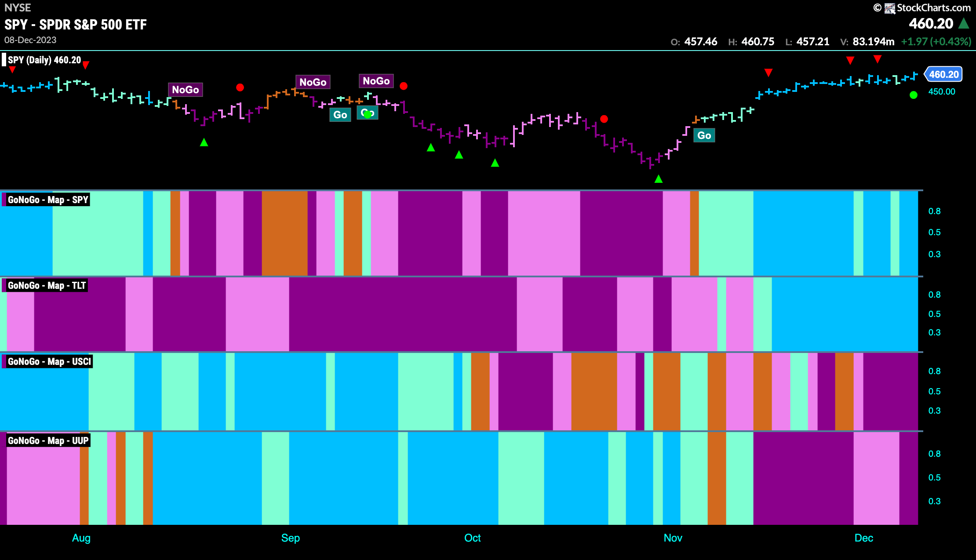This screenshot has width=976, height=560.
Task: Click the Dec label on the time axis
Action: click(x=864, y=538)
